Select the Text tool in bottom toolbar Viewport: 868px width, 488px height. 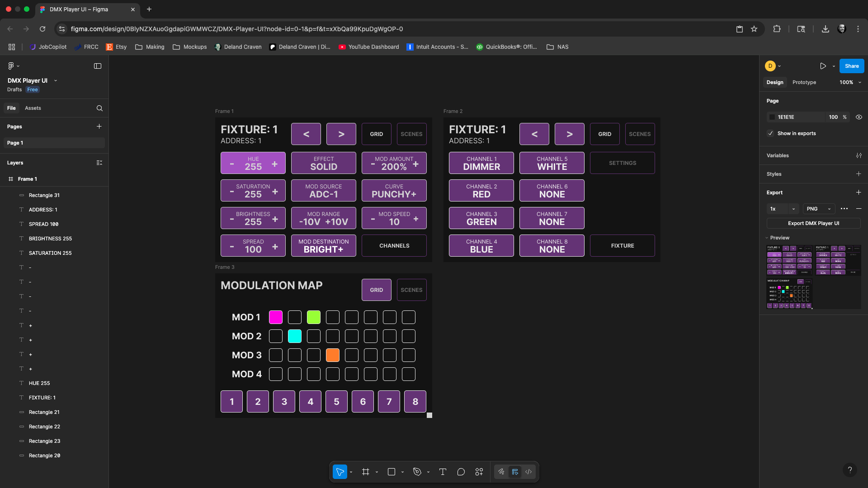[x=443, y=472]
